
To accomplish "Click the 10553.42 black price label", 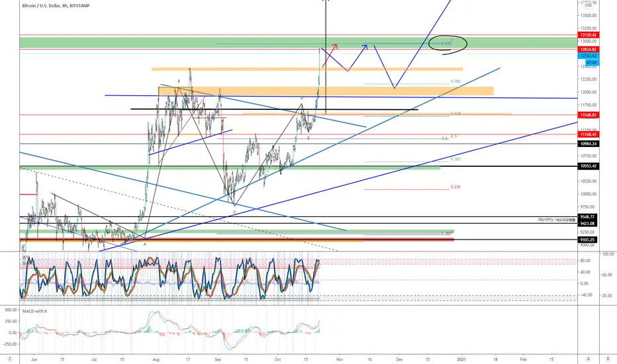I will 588,166.
